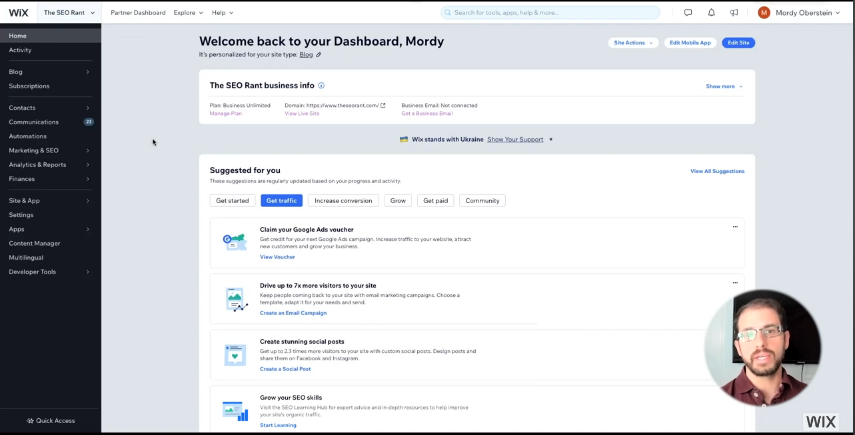Select the Get paid tab
The image size is (855, 435).
[x=436, y=201]
